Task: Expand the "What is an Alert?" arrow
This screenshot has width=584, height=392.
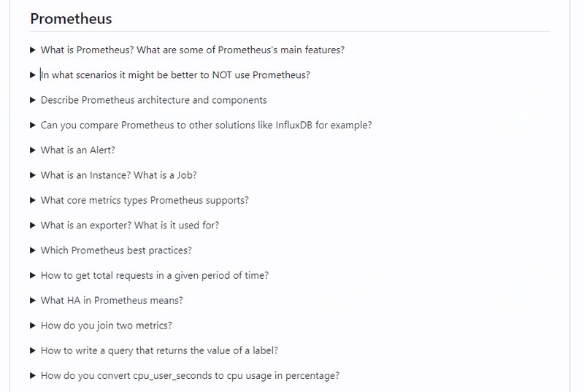Action: point(33,150)
